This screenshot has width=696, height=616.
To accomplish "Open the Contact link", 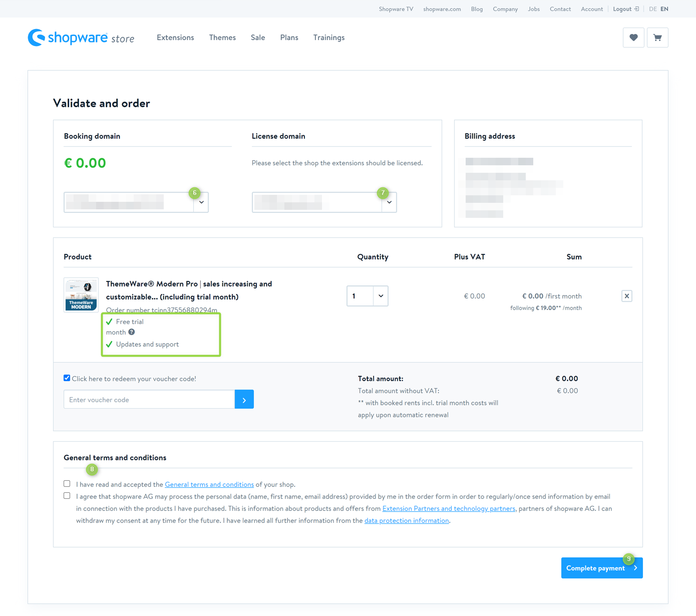I will coord(560,9).
